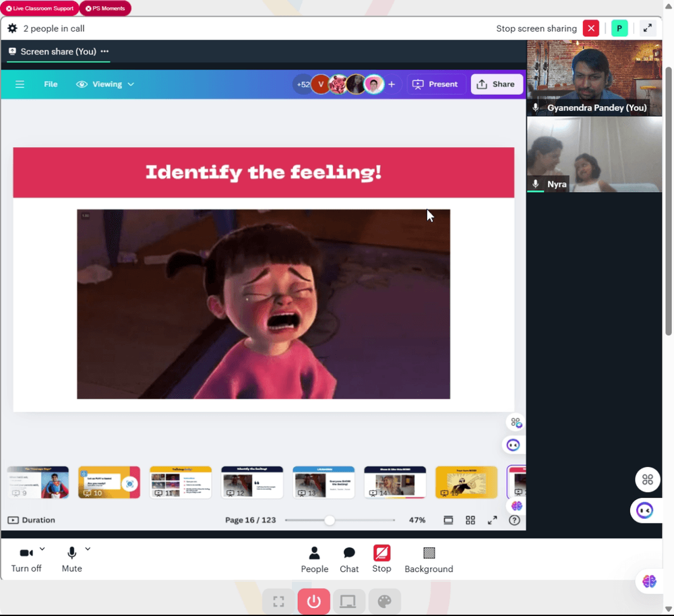Screen dimensions: 674x616
Task: Click the 47% zoom value
Action: point(417,520)
